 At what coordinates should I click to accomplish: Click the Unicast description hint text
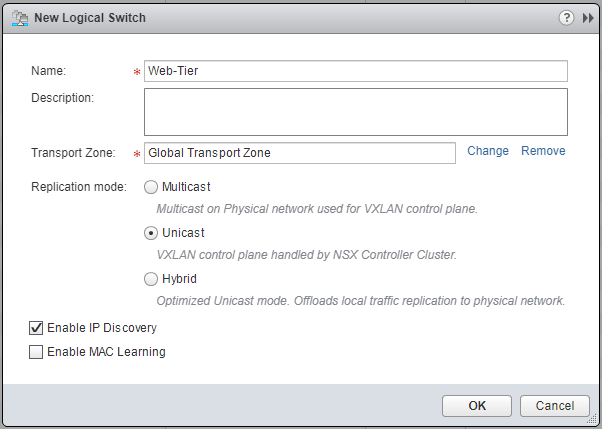306,254
